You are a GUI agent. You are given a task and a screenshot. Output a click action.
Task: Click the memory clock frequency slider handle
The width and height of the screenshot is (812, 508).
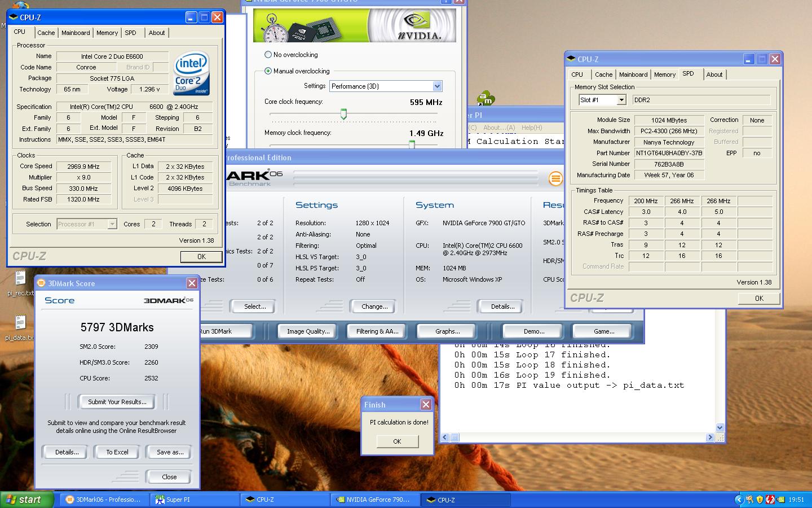point(412,144)
